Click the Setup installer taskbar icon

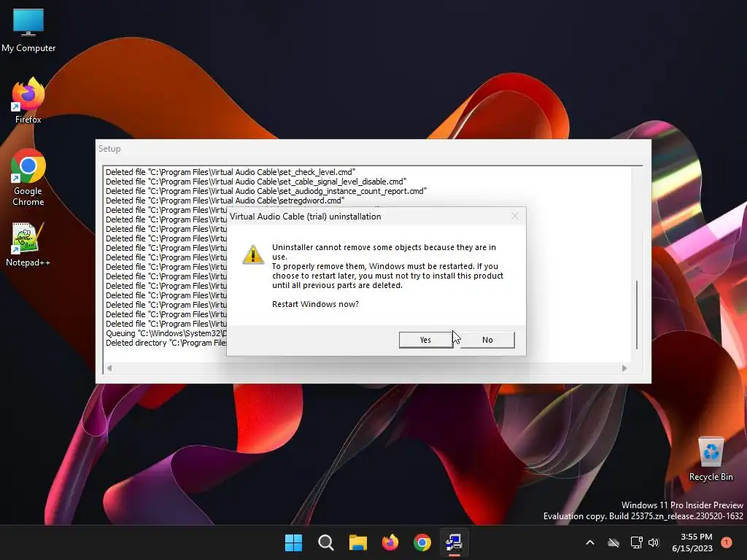click(454, 542)
